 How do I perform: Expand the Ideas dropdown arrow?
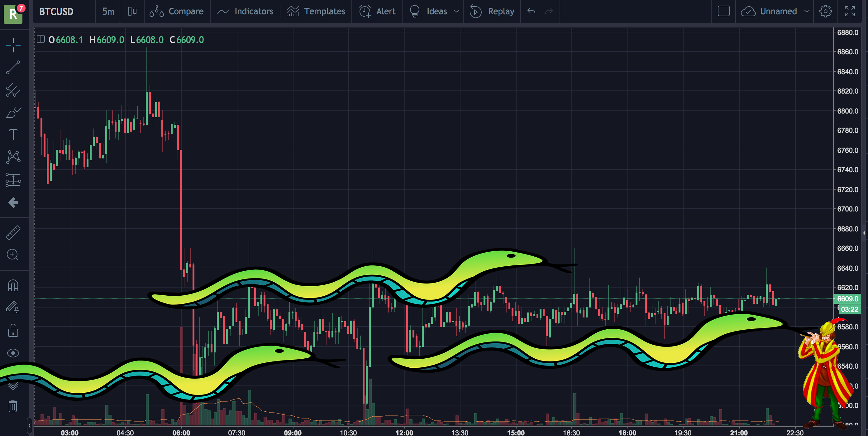coord(456,12)
